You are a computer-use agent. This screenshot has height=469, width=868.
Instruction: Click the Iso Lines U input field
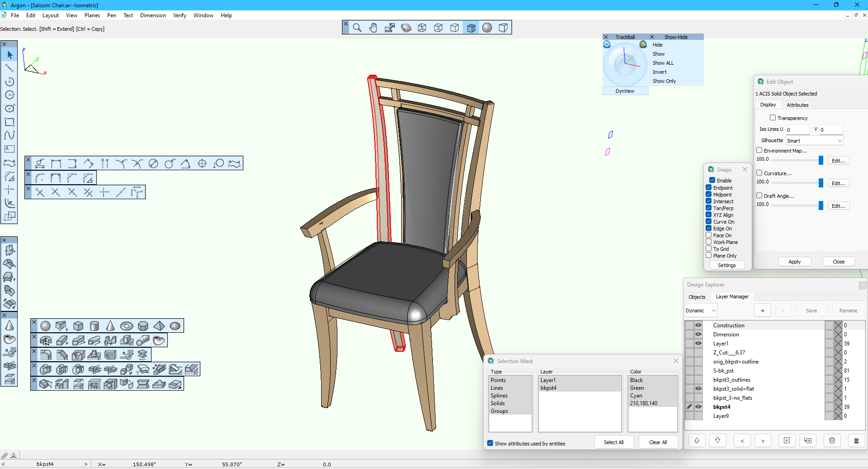[797, 129]
